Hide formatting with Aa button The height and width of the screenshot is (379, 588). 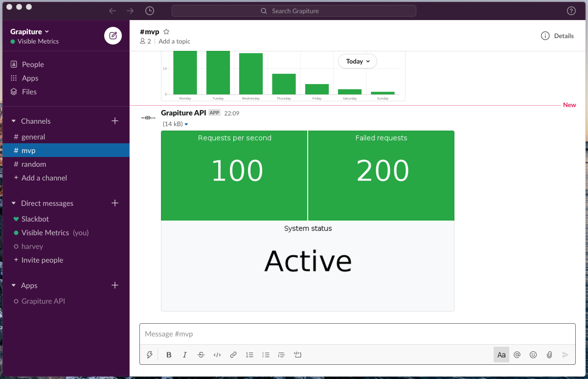pos(501,355)
